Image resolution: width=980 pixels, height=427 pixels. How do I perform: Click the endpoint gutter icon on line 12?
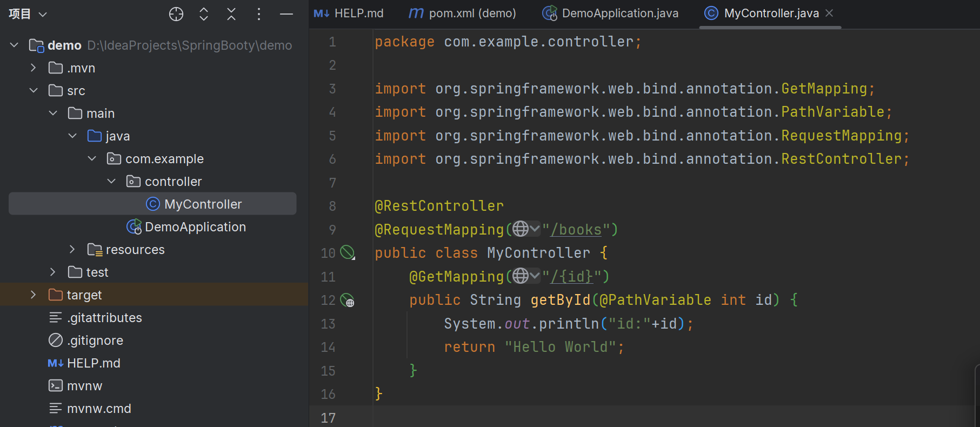point(348,300)
